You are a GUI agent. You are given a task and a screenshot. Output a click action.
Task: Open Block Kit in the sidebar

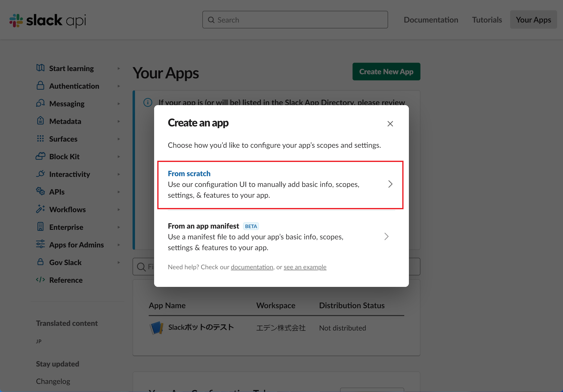(64, 157)
